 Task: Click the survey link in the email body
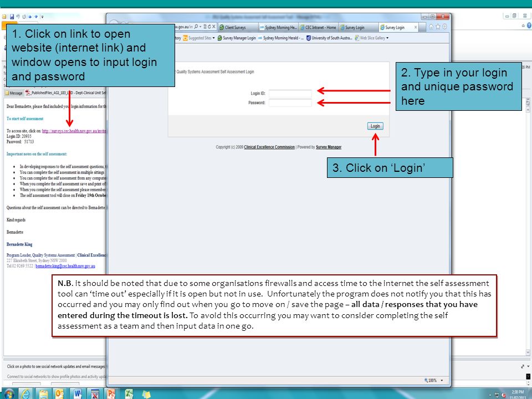74,131
